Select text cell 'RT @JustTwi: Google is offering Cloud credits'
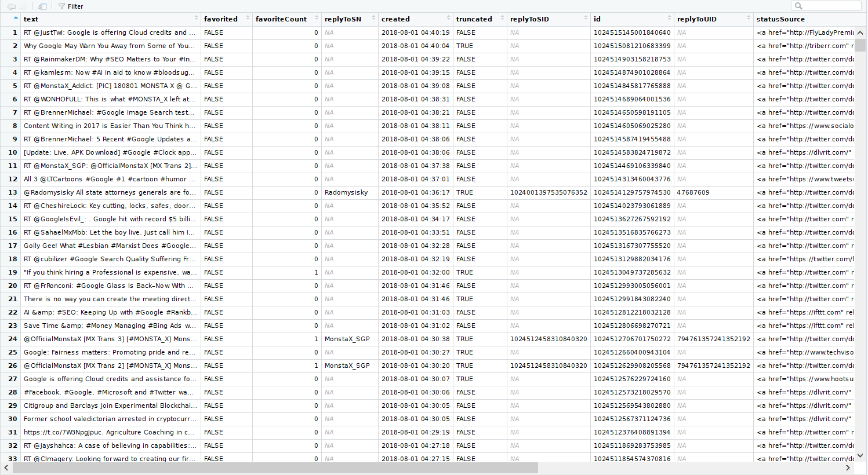 pos(111,32)
